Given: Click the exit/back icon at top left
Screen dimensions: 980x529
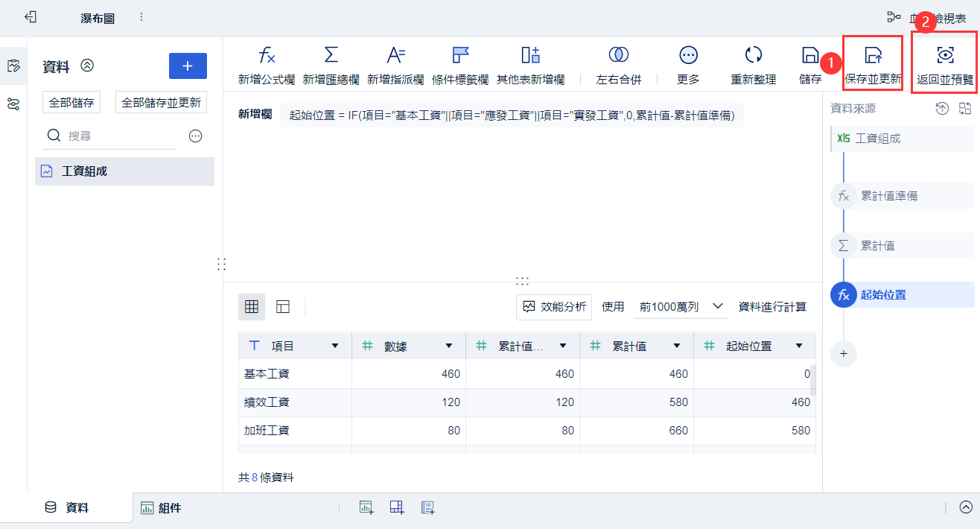Looking at the screenshot, I should point(30,17).
